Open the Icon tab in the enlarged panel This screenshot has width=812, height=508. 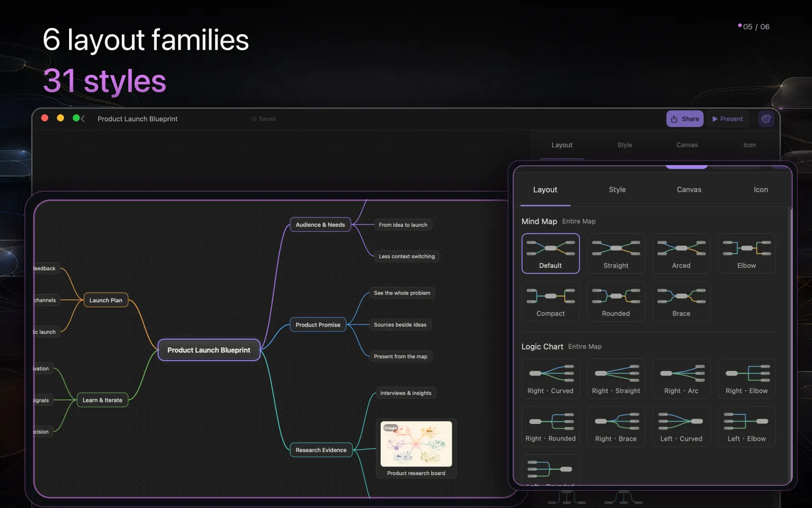[761, 189]
